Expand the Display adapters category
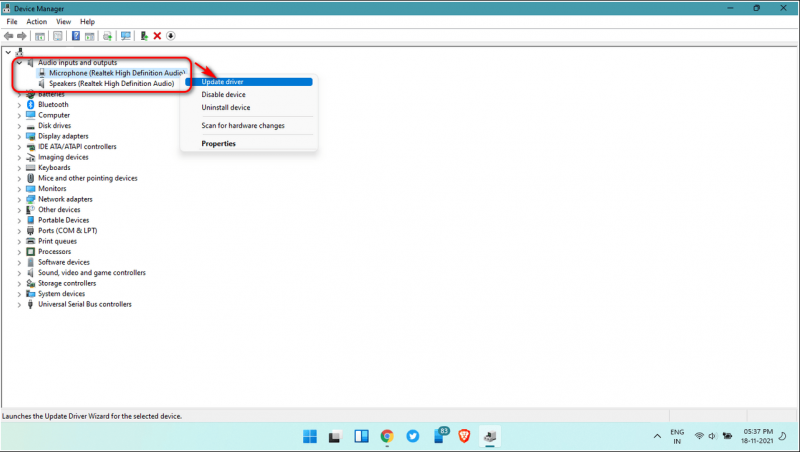The width and height of the screenshot is (800, 452). pyautogui.click(x=19, y=137)
